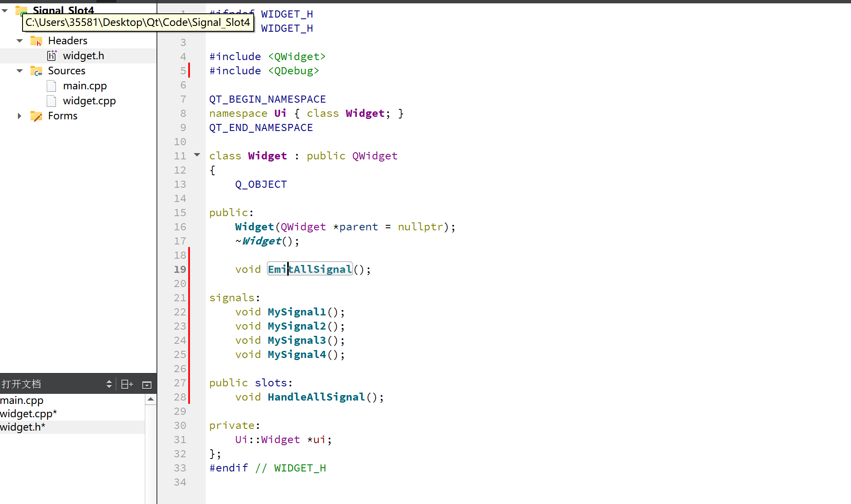The height and width of the screenshot is (504, 851).
Task: Collapse the Sources tree node arrow
Action: (20, 71)
